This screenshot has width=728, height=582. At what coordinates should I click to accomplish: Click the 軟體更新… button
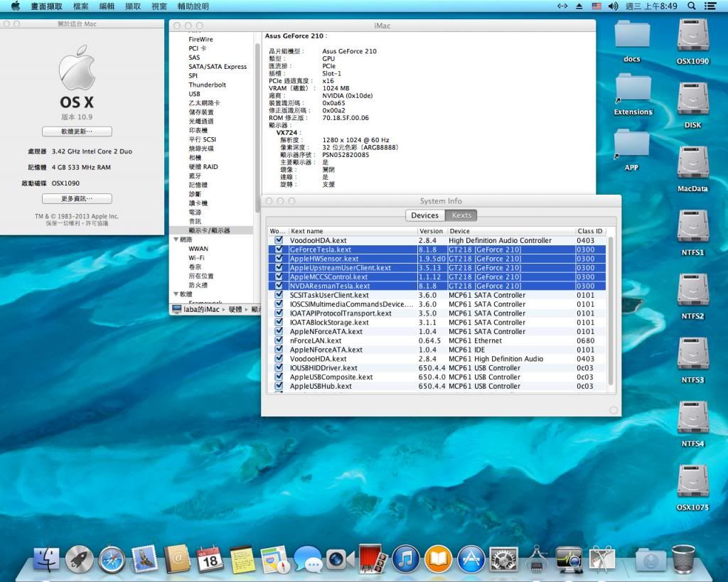[x=77, y=131]
